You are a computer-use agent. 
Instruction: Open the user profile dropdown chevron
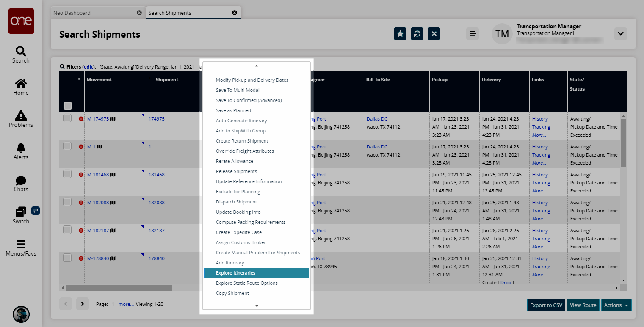(620, 34)
